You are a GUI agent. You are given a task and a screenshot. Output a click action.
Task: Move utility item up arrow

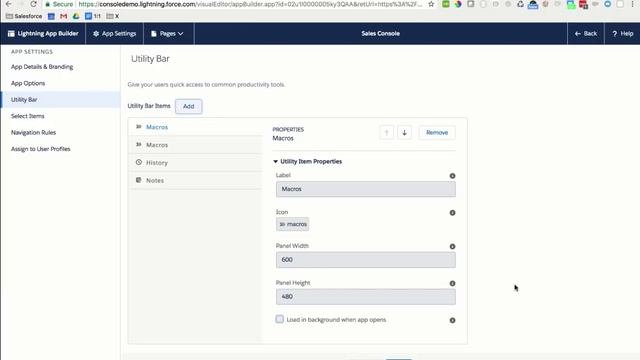tap(387, 133)
